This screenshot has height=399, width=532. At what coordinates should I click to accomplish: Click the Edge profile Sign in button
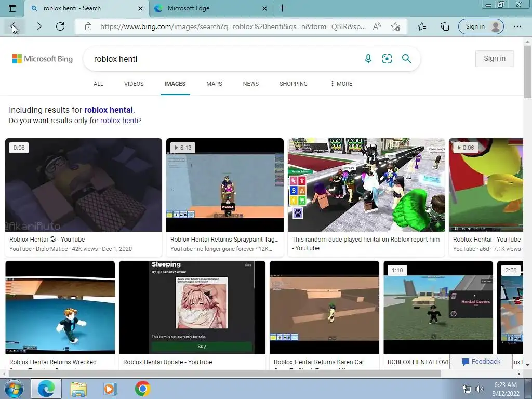[x=481, y=26]
